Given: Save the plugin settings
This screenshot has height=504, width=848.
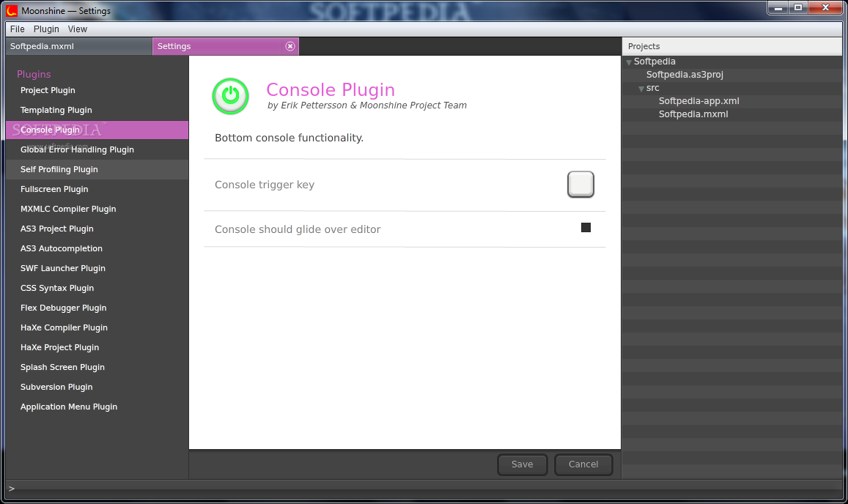Looking at the screenshot, I should pyautogui.click(x=523, y=464).
